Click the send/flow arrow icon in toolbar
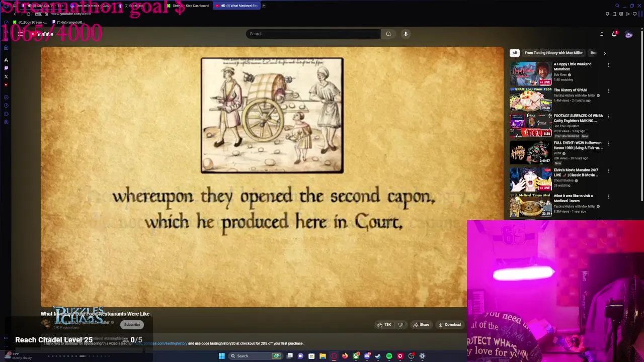 coord(628,14)
